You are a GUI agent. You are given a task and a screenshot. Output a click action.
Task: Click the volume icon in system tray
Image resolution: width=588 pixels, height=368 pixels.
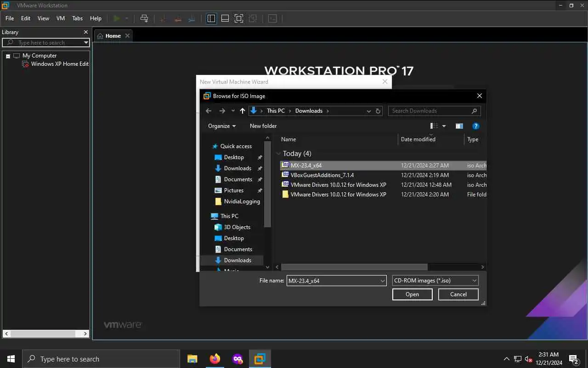click(x=528, y=359)
